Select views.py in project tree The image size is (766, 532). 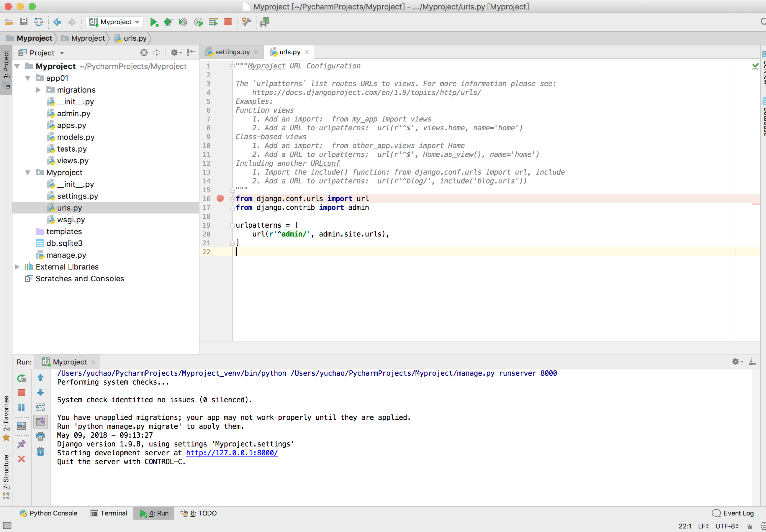pos(72,161)
